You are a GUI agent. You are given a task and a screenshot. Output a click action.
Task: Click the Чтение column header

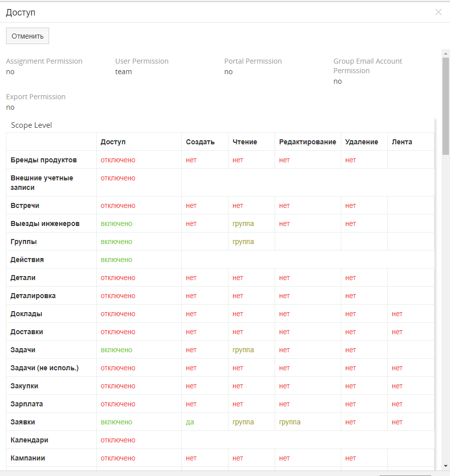245,142
